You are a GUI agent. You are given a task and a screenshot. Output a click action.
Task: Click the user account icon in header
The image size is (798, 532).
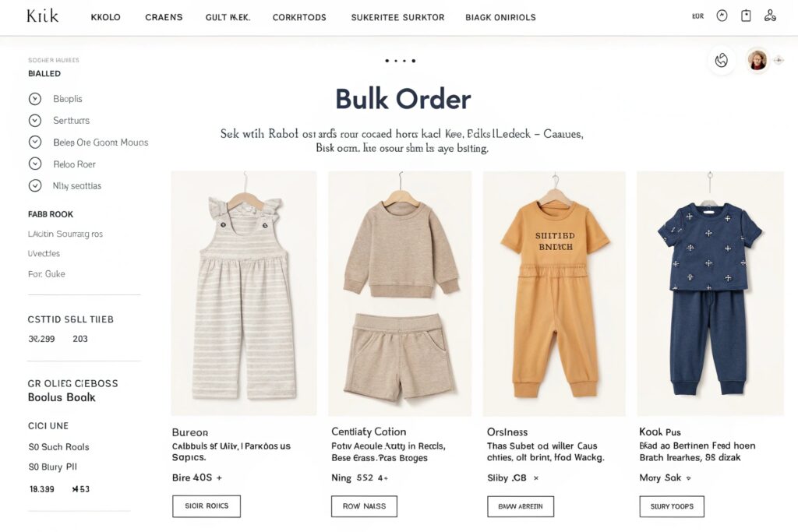[x=770, y=16]
